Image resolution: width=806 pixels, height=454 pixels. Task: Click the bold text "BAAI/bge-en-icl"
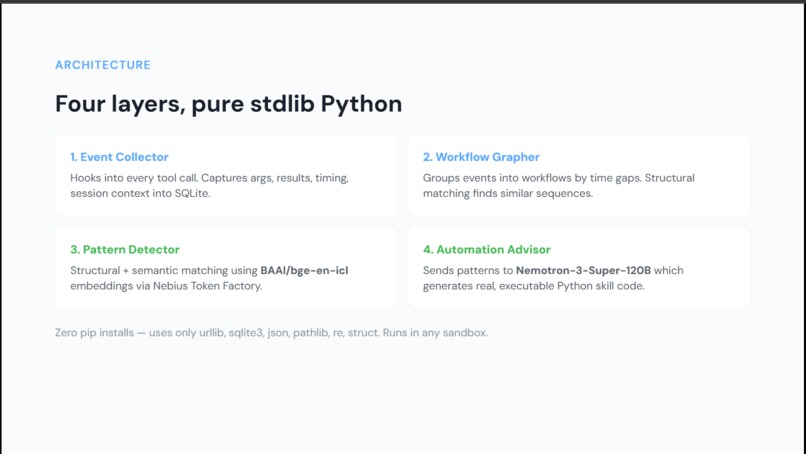[x=304, y=270]
